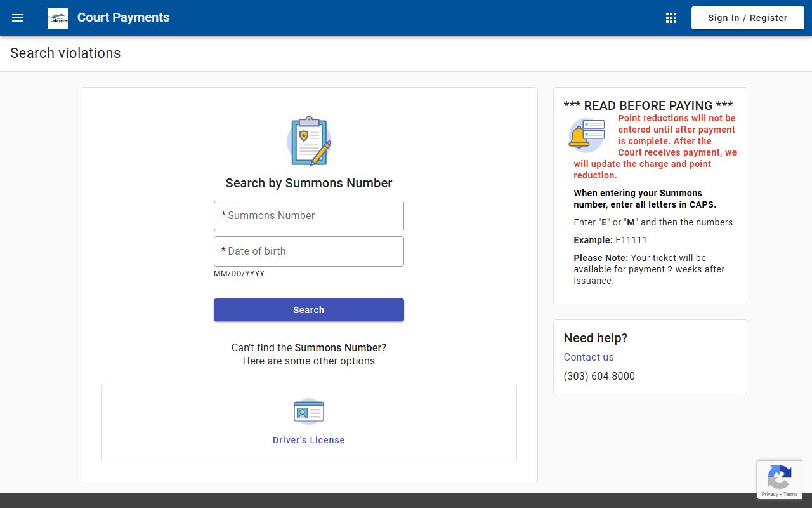
Task: Click the READ BEFORE PAYING heading
Action: point(648,105)
